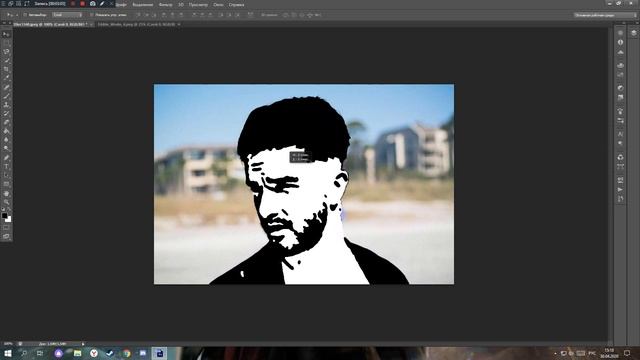
Task: Select the History Brush tool
Action: pyautogui.click(x=6, y=113)
